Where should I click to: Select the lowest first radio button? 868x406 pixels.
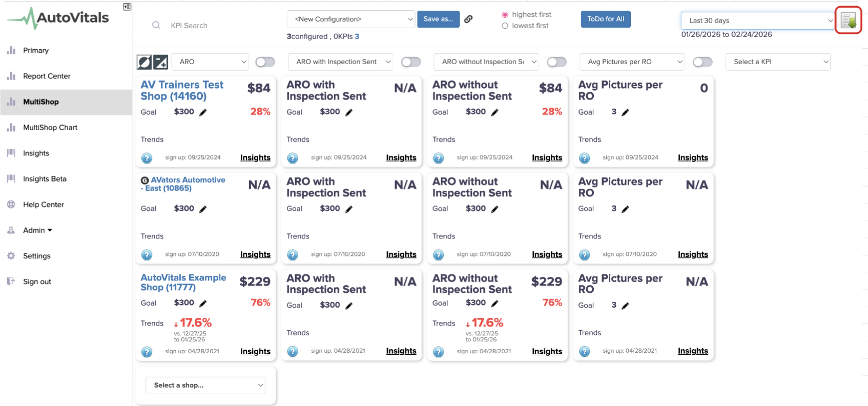click(x=505, y=26)
